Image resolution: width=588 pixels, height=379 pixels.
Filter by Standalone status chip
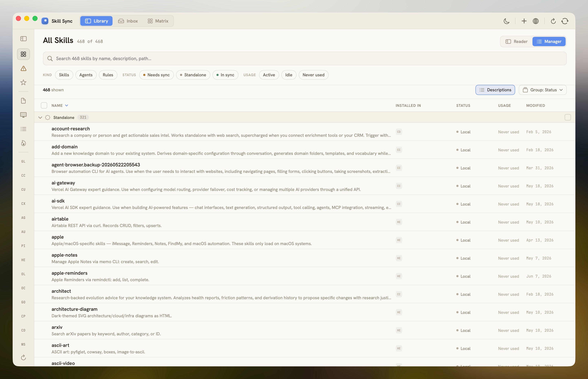click(193, 75)
